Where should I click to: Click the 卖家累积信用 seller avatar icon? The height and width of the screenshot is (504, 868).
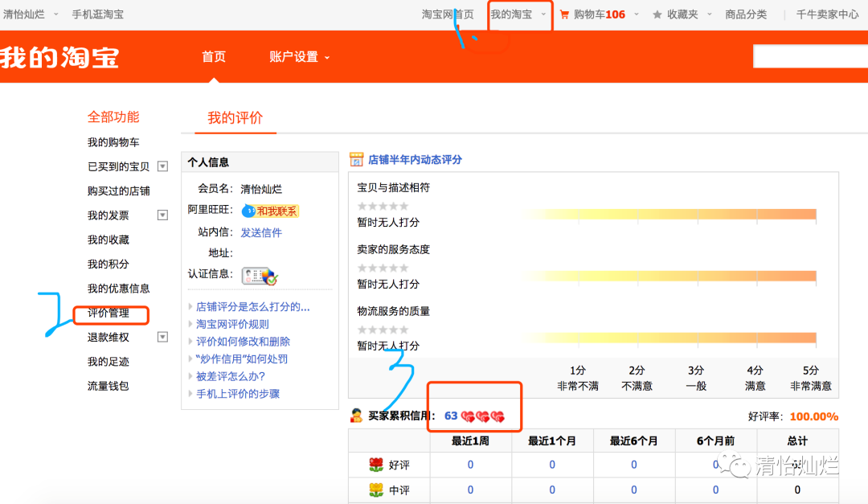point(357,416)
